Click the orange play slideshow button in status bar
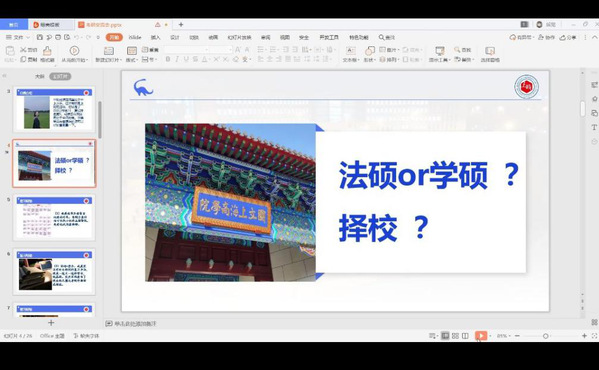599x370 pixels. coord(481,336)
